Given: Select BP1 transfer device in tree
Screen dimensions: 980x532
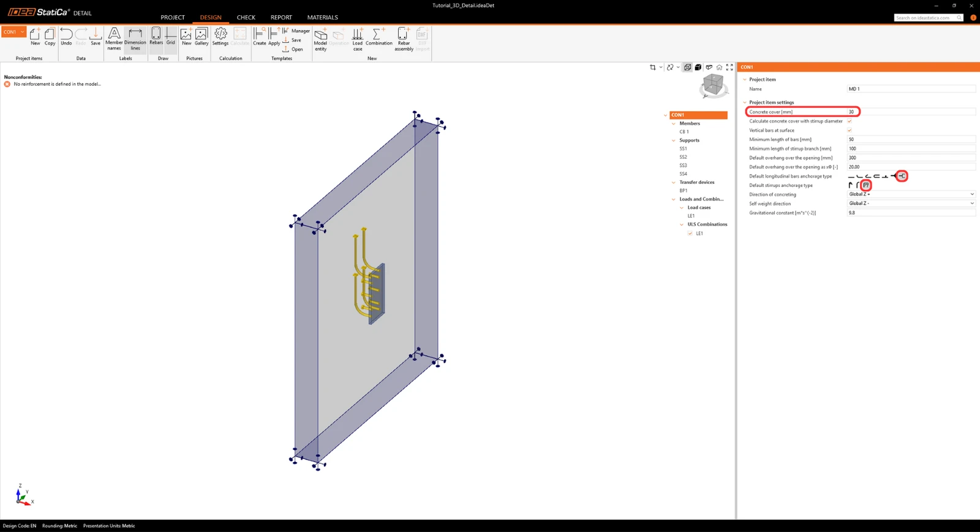Looking at the screenshot, I should 683,191.
